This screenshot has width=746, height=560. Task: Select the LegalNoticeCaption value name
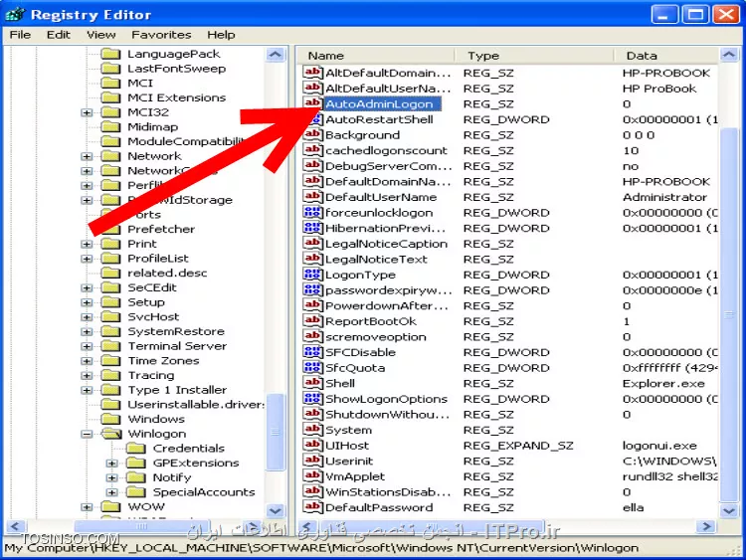(x=386, y=244)
